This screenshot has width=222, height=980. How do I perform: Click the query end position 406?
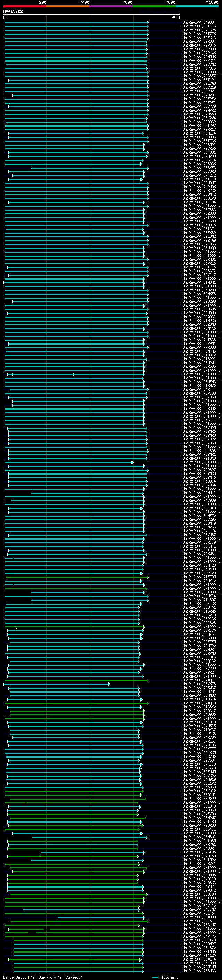(x=175, y=17)
